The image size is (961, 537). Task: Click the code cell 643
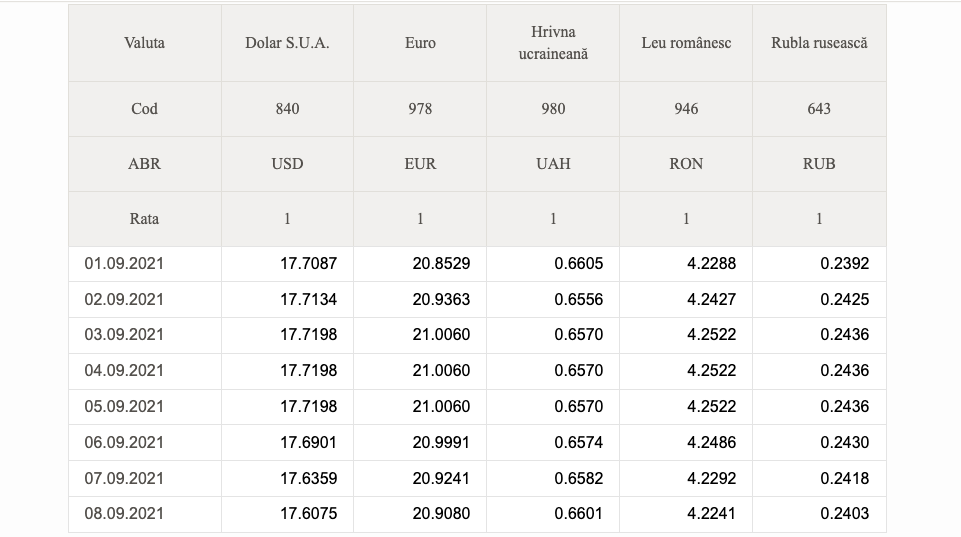819,109
